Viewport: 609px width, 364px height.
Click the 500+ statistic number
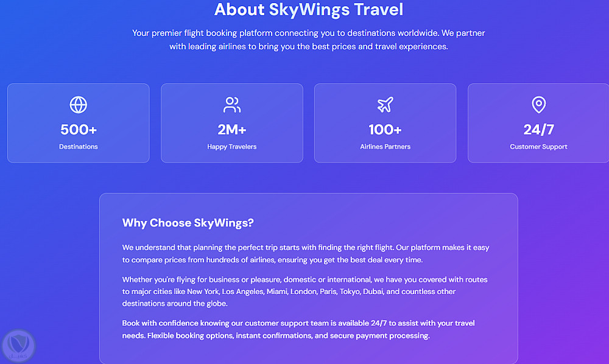coord(79,129)
